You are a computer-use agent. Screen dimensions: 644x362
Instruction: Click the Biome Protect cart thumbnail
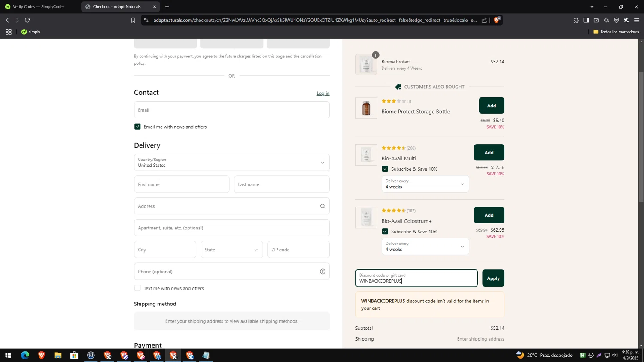click(366, 65)
